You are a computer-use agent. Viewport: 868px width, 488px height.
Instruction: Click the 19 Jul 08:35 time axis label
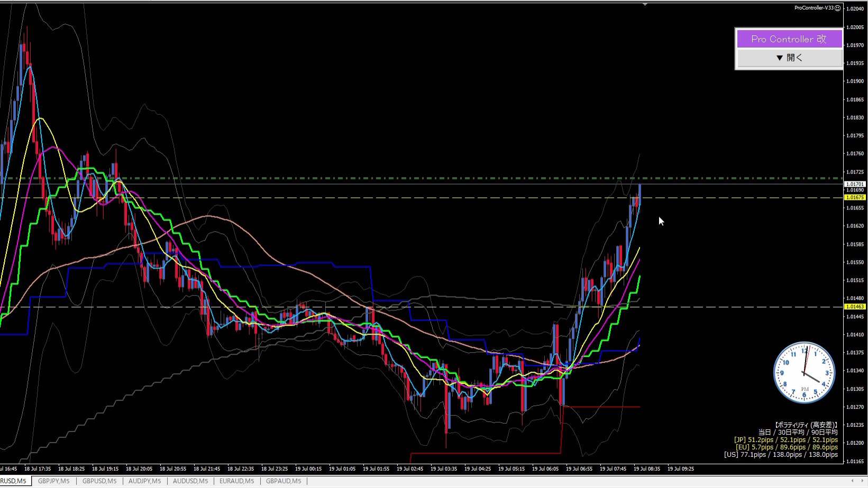tap(646, 468)
